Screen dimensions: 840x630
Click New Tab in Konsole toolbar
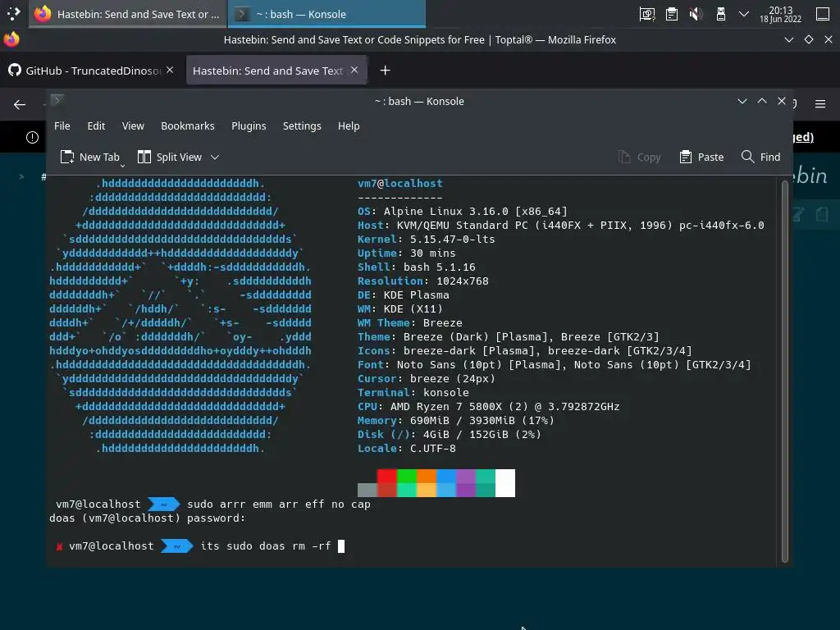click(90, 157)
